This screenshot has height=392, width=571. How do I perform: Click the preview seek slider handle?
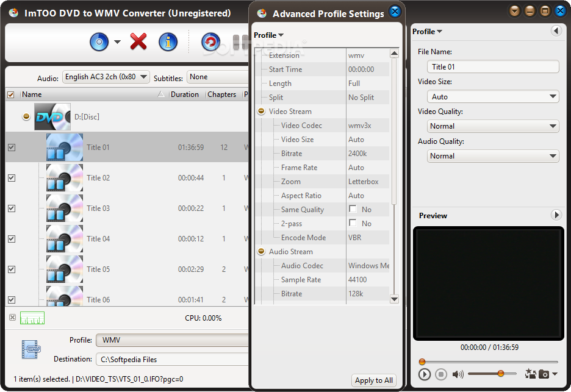point(422,362)
